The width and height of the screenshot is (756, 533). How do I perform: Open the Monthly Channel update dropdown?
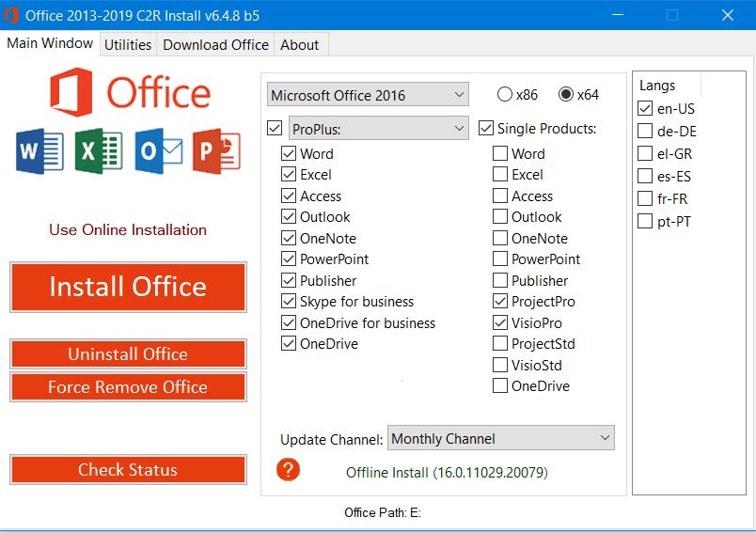coord(501,438)
